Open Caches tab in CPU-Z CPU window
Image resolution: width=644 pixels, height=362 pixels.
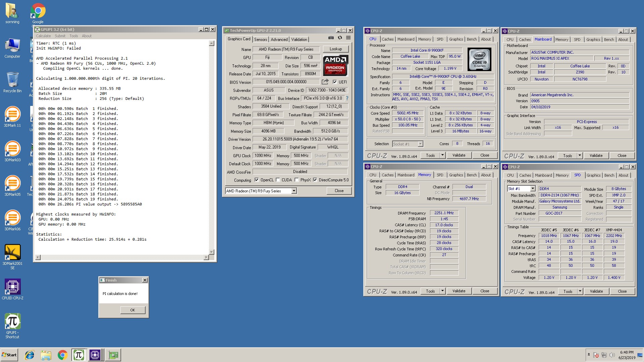click(387, 39)
